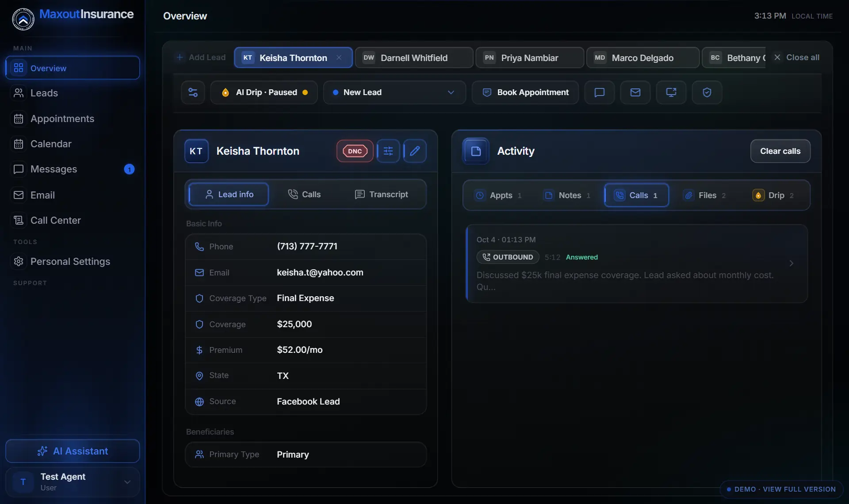Click the shield check icon in the toolbar
Screen dimensions: 849x504
point(707,92)
